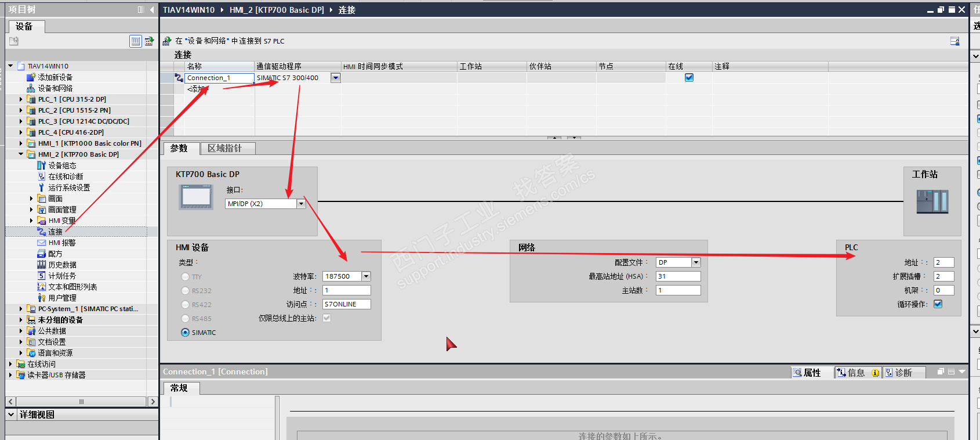Select the SIMATIC type radio button

tap(185, 333)
